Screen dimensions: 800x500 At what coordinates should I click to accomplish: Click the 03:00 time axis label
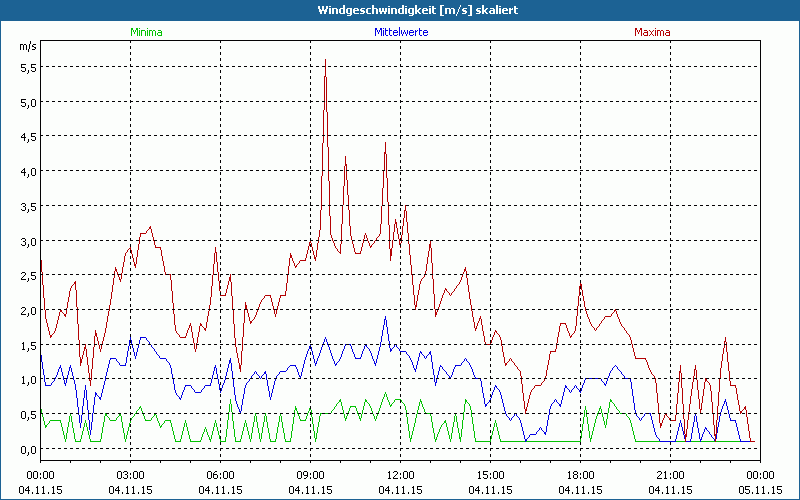point(130,475)
